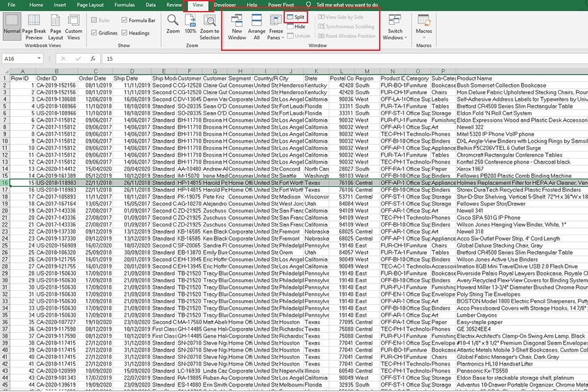Click the Unhide window button
The height and width of the screenshot is (392, 588).
299,36
